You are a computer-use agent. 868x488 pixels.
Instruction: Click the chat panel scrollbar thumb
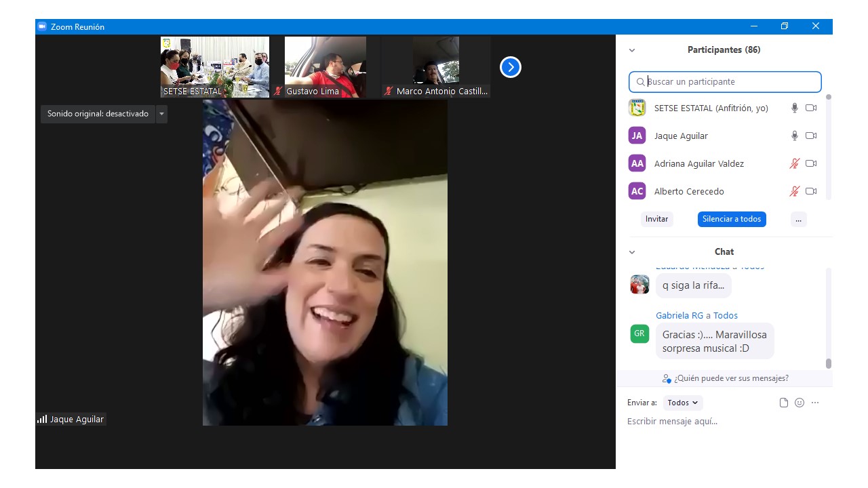point(828,364)
